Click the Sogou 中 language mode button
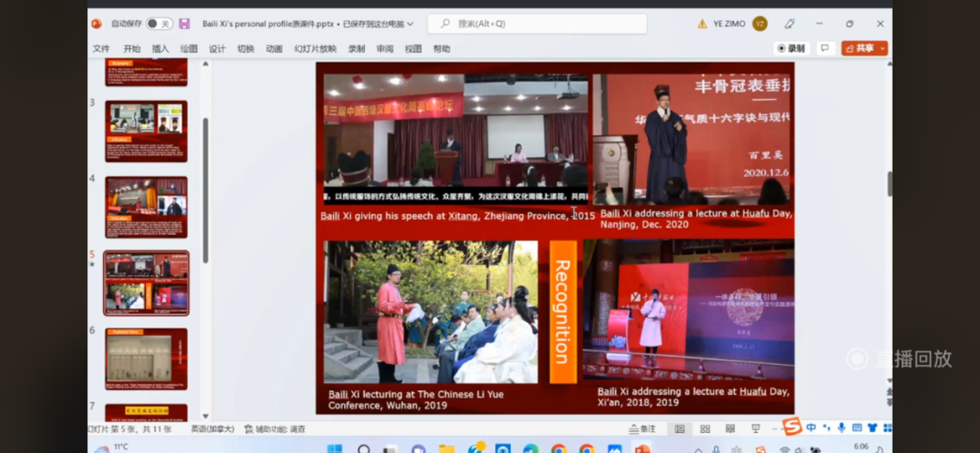This screenshot has width=980, height=453. point(810,428)
